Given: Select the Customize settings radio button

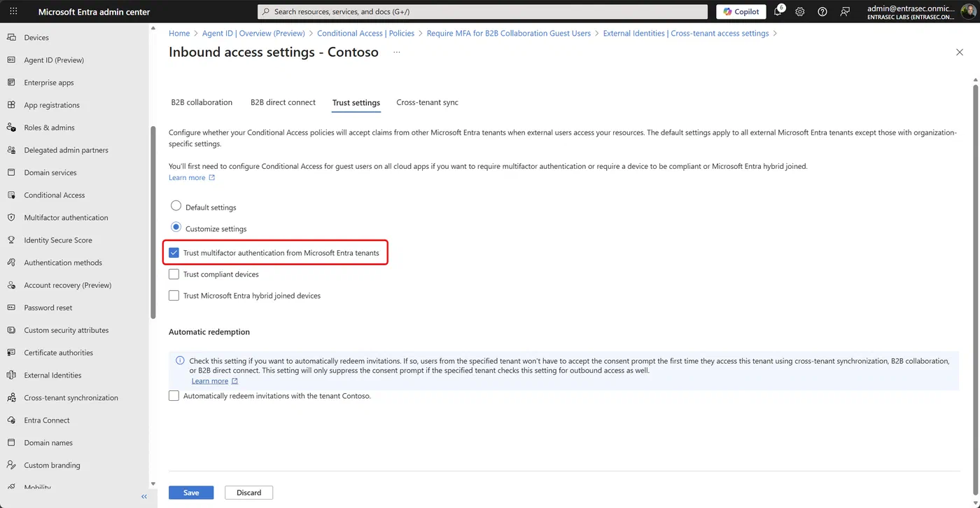Looking at the screenshot, I should pos(176,227).
